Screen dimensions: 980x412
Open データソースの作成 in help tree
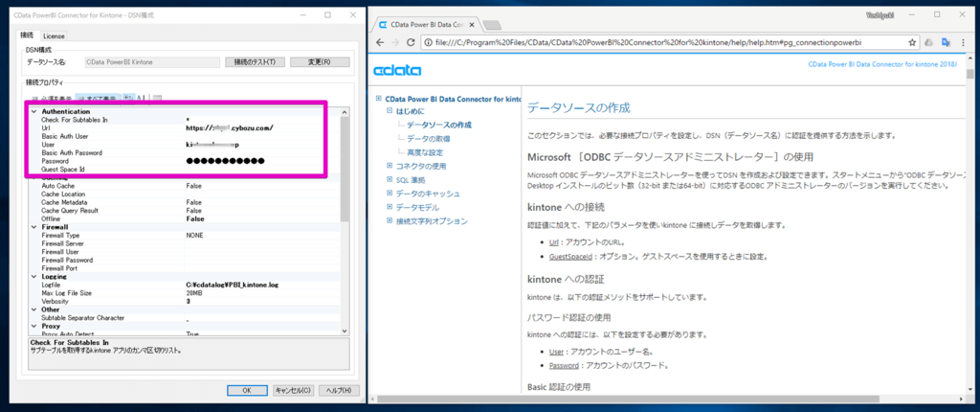click(438, 125)
